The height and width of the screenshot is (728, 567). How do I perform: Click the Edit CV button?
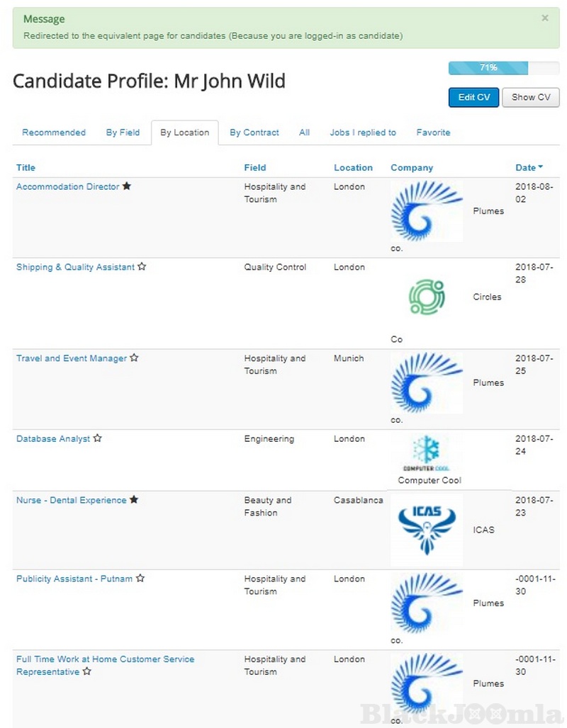click(x=473, y=97)
